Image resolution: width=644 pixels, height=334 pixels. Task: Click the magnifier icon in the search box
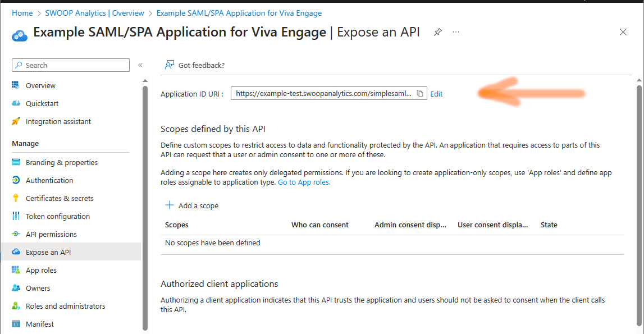(x=19, y=65)
